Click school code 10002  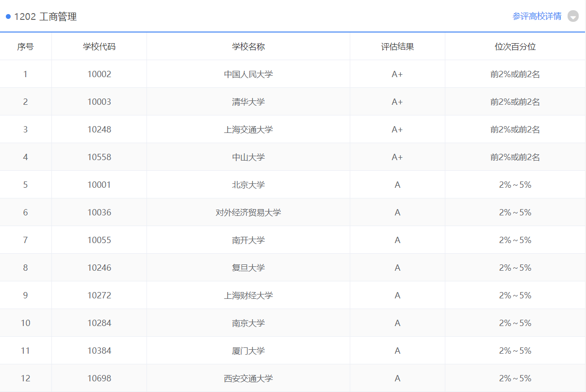99,74
